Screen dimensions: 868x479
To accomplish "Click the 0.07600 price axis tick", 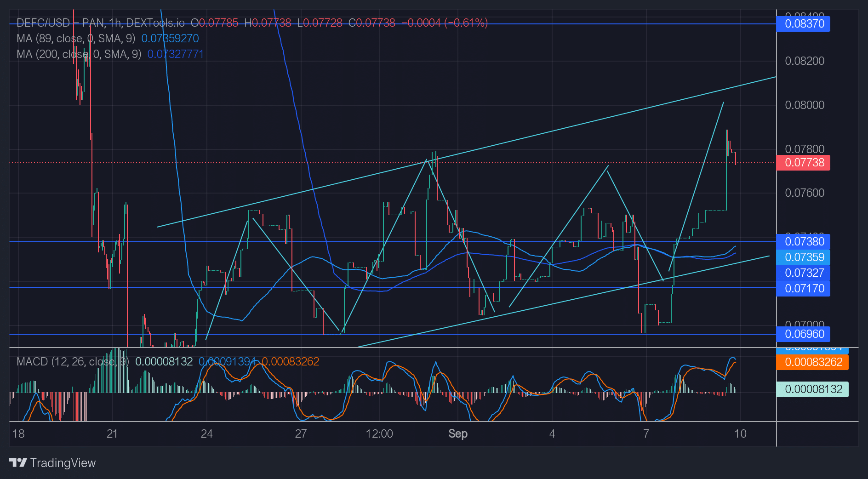I will [x=805, y=193].
